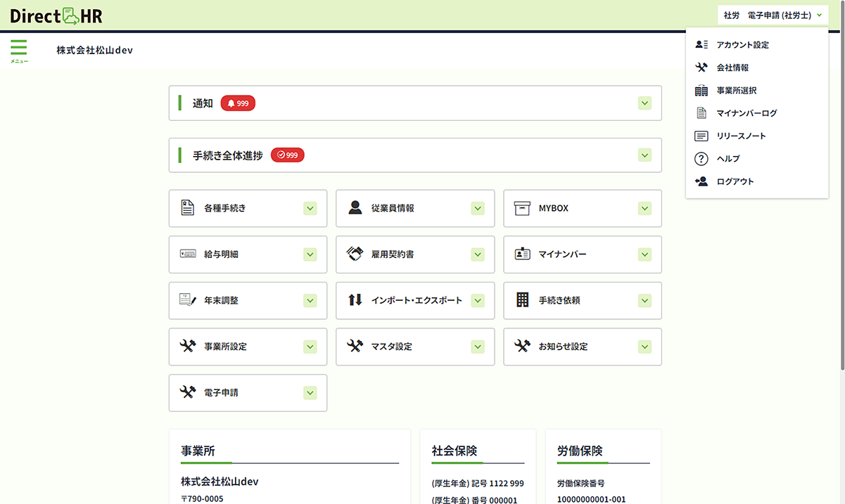Click the マイナンバーログ document icon
This screenshot has width=845, height=504.
(x=701, y=113)
